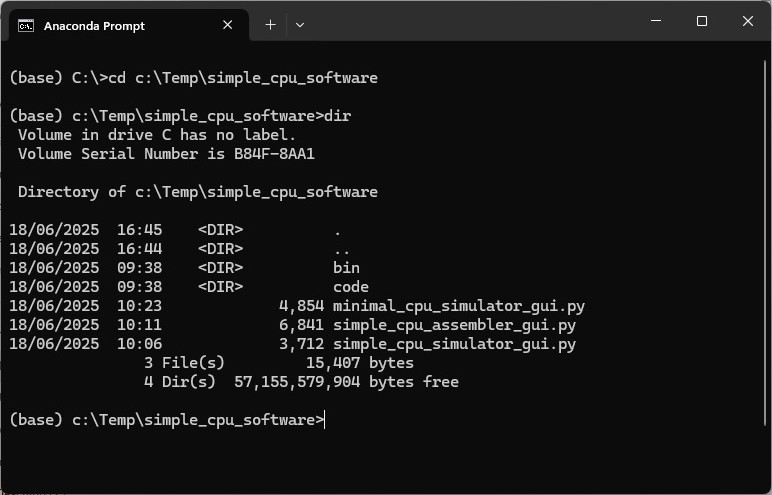Click the simple_cpu_assembler_gui.py filename
Image resolution: width=772 pixels, height=495 pixels.
click(x=454, y=325)
